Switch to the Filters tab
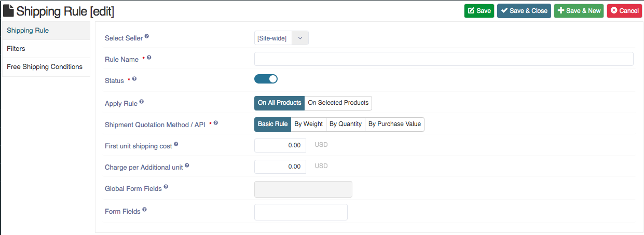 tap(46, 49)
